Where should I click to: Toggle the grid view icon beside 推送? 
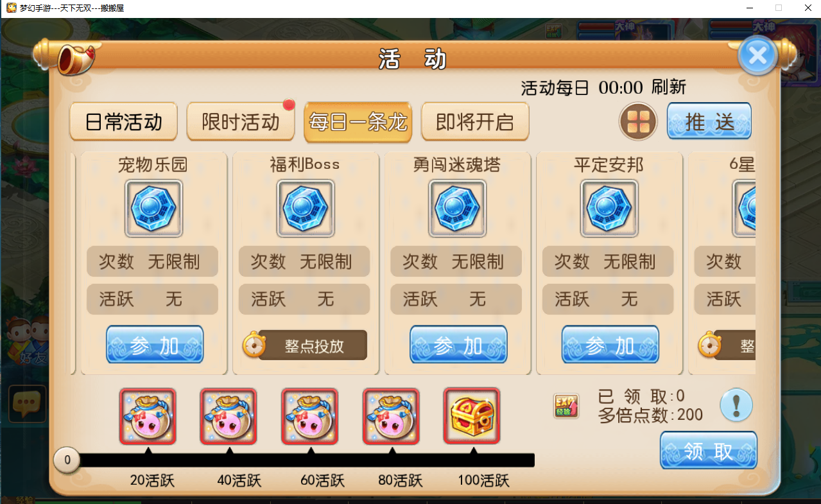pos(638,121)
